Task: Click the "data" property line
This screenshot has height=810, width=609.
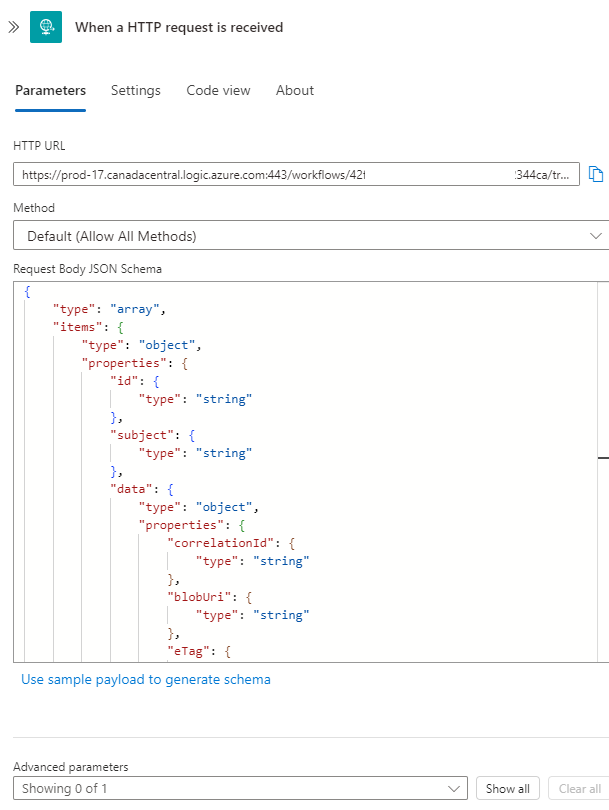Action: coord(142,489)
